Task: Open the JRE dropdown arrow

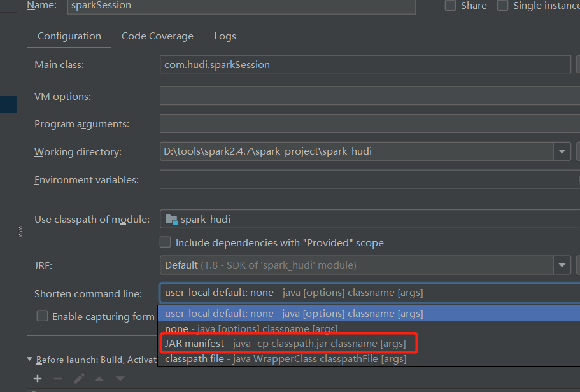Action: [x=562, y=265]
